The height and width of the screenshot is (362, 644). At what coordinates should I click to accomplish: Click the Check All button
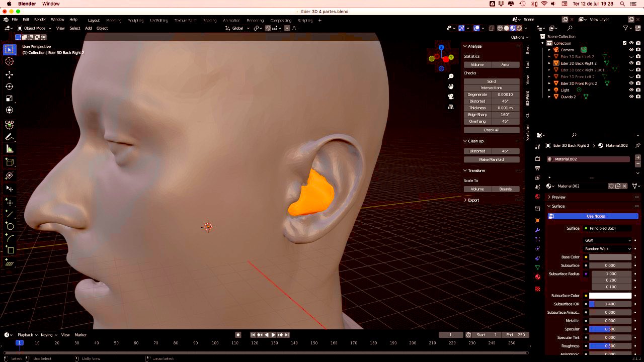pyautogui.click(x=492, y=130)
